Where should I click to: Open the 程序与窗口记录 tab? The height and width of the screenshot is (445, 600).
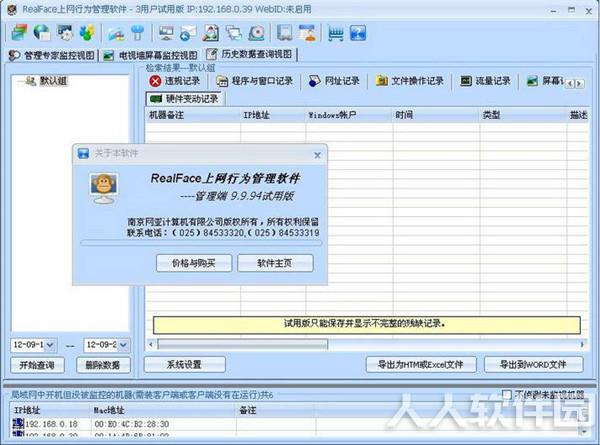pyautogui.click(x=255, y=81)
